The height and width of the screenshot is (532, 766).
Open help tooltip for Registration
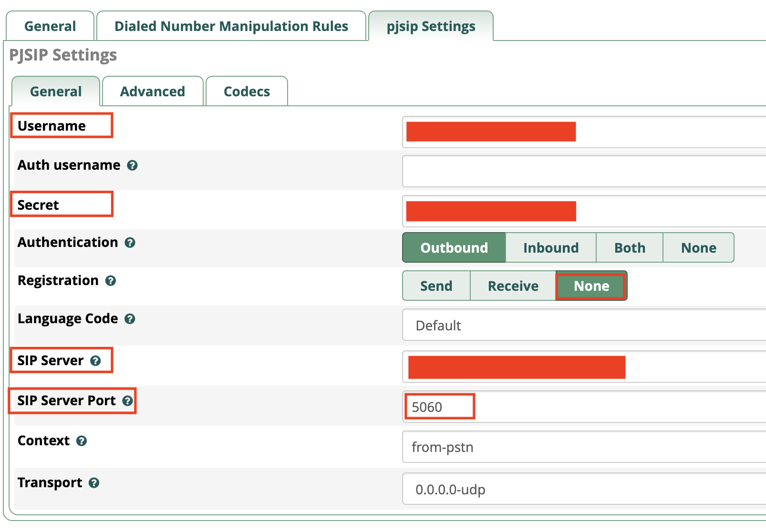tap(111, 281)
